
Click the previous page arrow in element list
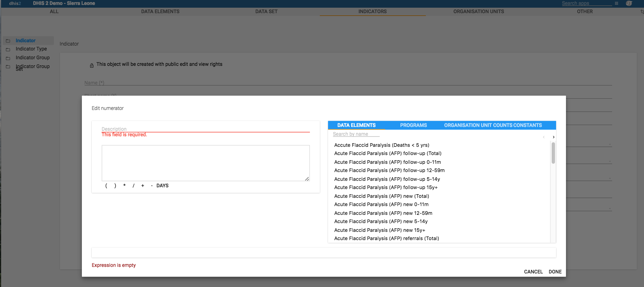click(x=544, y=137)
